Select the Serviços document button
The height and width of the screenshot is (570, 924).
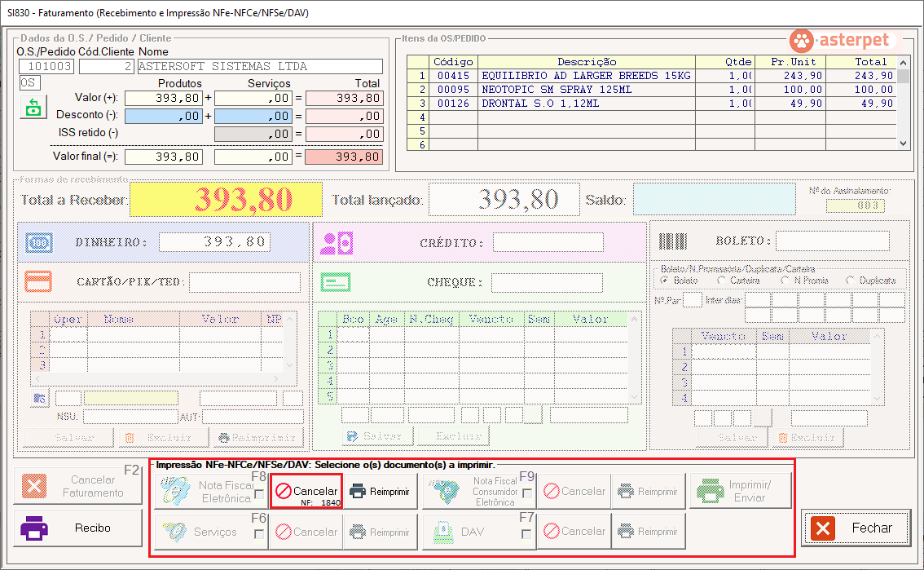(211, 532)
